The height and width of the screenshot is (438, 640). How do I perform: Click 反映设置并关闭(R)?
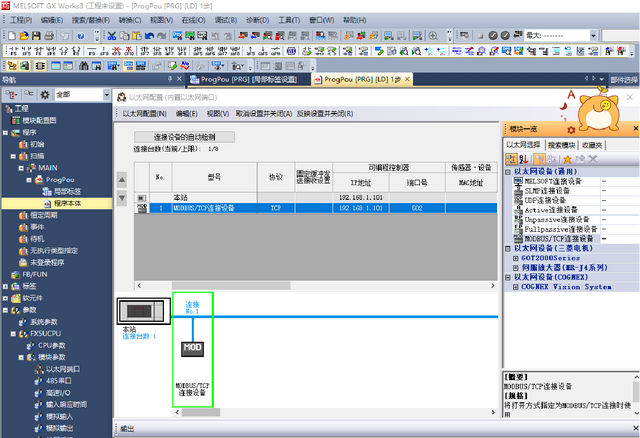click(x=324, y=114)
